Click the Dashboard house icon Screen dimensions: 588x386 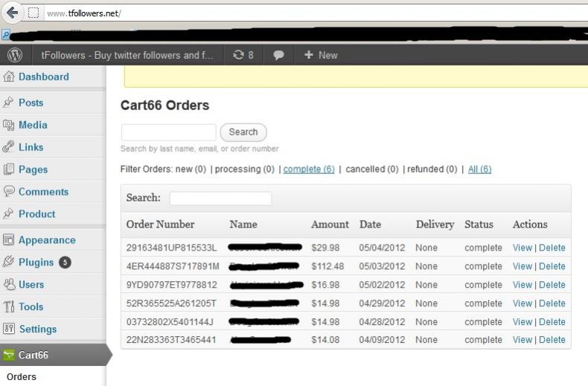[9, 77]
